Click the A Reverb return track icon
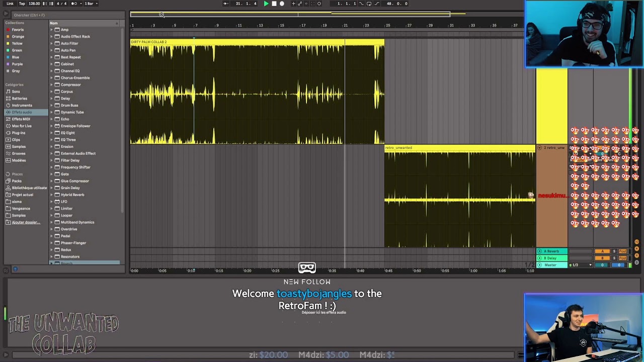Image resolution: width=644 pixels, height=362 pixels. click(539, 251)
